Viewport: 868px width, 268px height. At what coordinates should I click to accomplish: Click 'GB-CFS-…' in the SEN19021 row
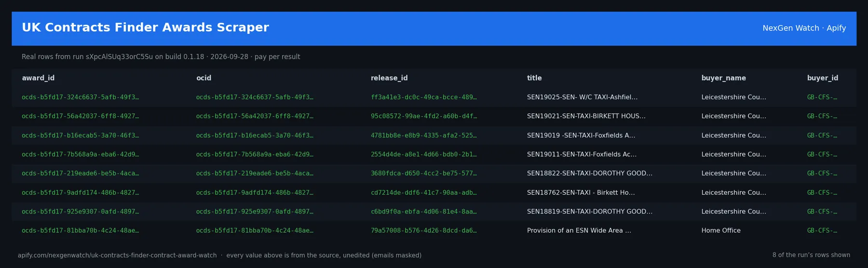pos(822,116)
